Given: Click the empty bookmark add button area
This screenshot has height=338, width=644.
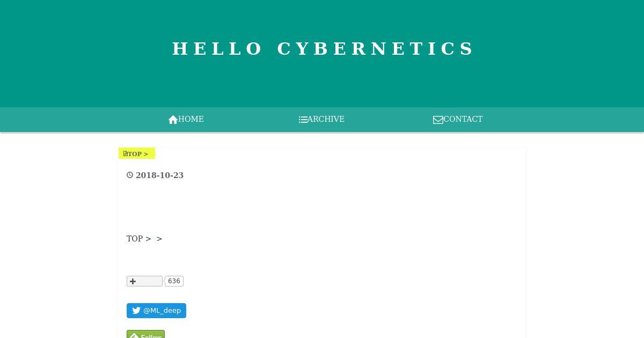Looking at the screenshot, I should 144,281.
